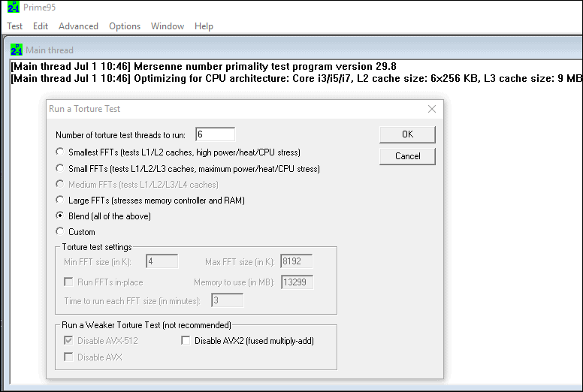583x392 pixels.
Task: Click the Time to run each FFT field
Action: coord(227,300)
